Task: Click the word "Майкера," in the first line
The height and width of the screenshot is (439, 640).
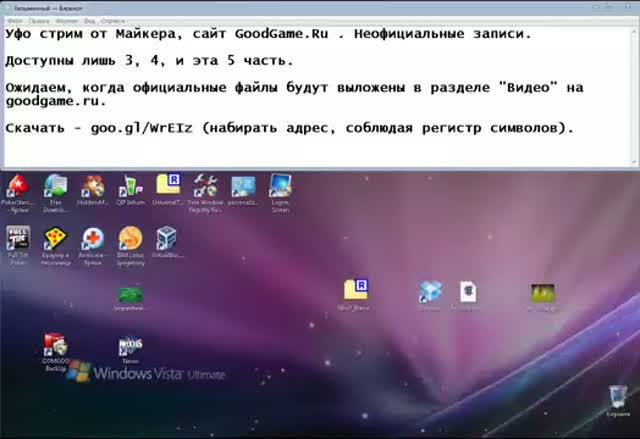Action: [149, 33]
